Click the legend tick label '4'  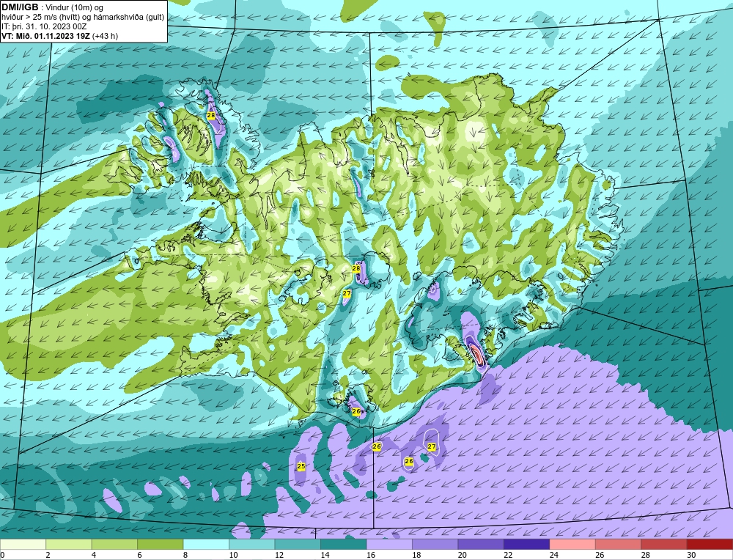coord(94,555)
